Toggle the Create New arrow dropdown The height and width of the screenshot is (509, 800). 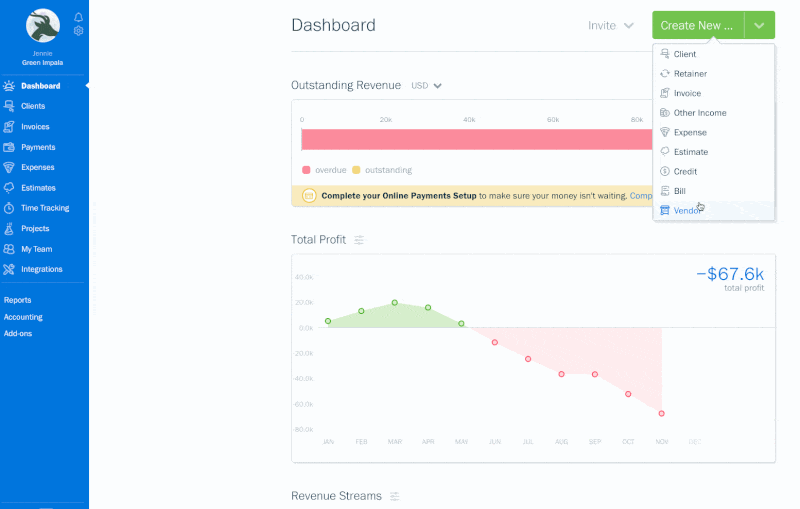(x=760, y=25)
